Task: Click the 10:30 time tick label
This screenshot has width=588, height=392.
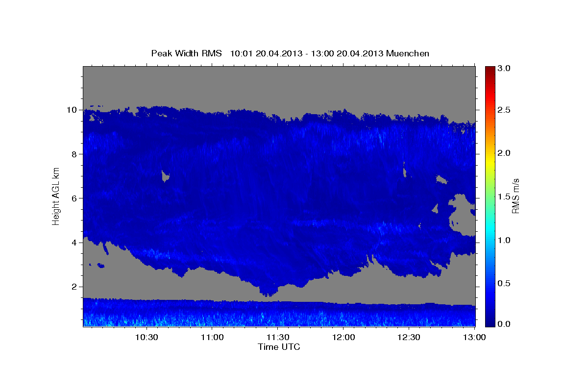Action: pos(147,337)
